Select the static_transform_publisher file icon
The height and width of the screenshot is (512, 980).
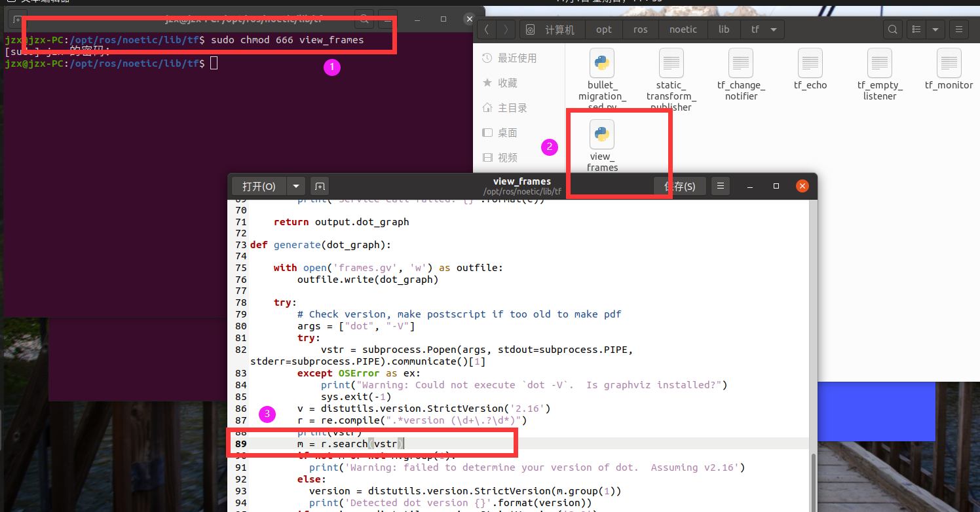pos(671,63)
